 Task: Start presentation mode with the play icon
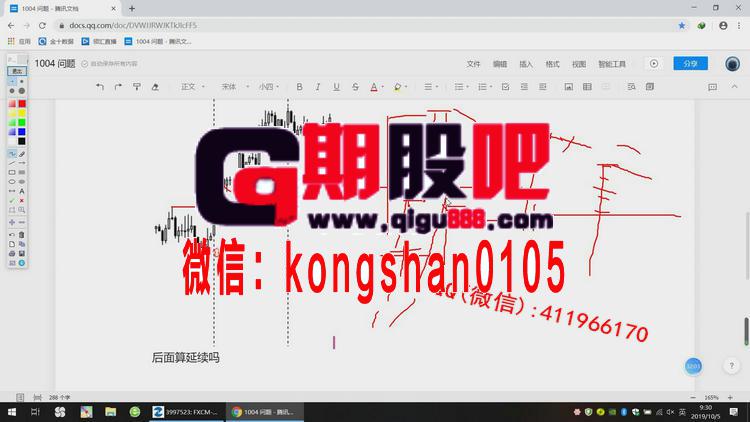click(x=654, y=64)
